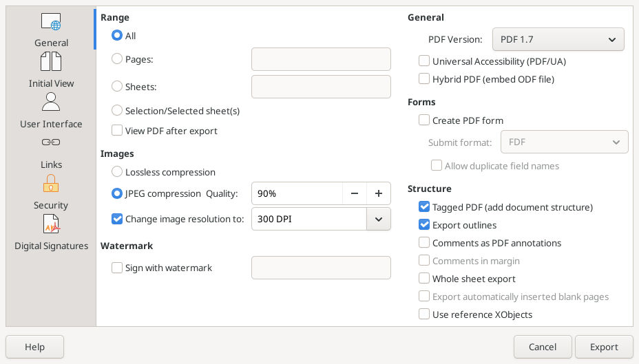Enable Hybrid PDF (embed ODF file)
The image size is (639, 364).
tap(424, 79)
